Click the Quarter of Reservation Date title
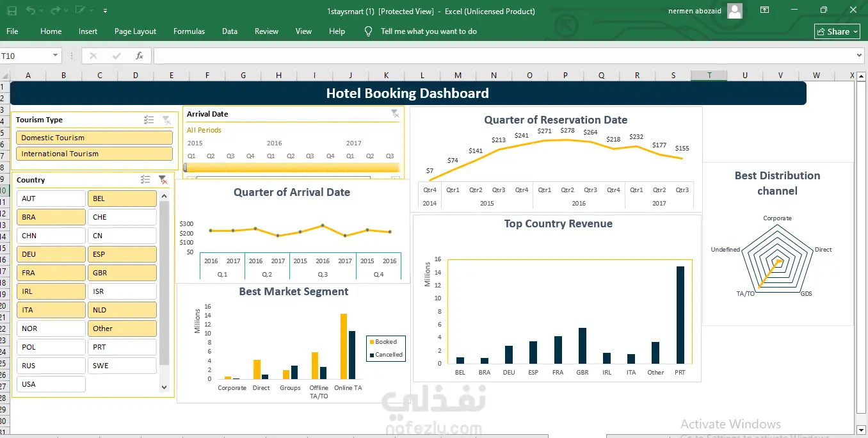 [556, 120]
